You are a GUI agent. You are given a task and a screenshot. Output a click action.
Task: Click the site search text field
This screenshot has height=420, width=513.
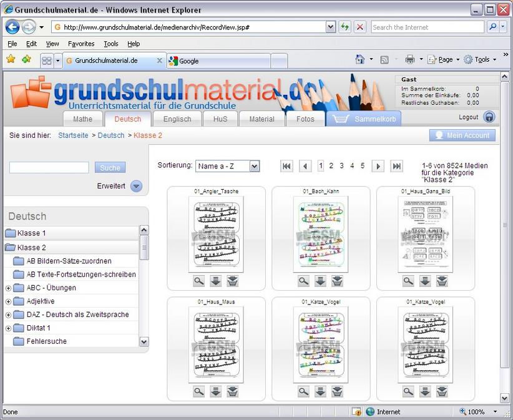pyautogui.click(x=49, y=167)
